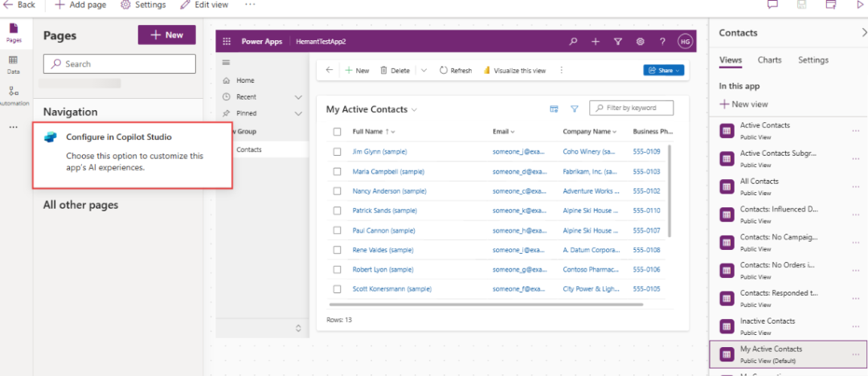The height and width of the screenshot is (376, 868).
Task: Open the settings gear in purple header
Action: pyautogui.click(x=640, y=42)
